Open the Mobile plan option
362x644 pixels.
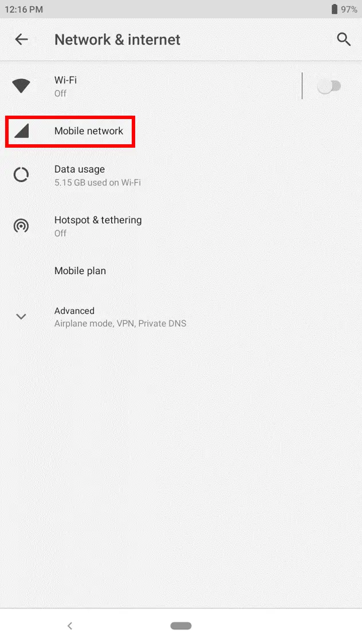tap(181, 271)
